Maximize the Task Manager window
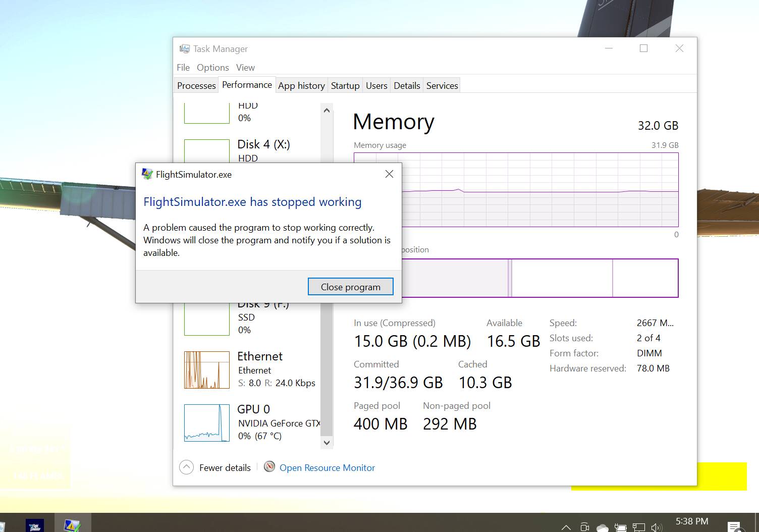Image resolution: width=759 pixels, height=532 pixels. (x=643, y=48)
